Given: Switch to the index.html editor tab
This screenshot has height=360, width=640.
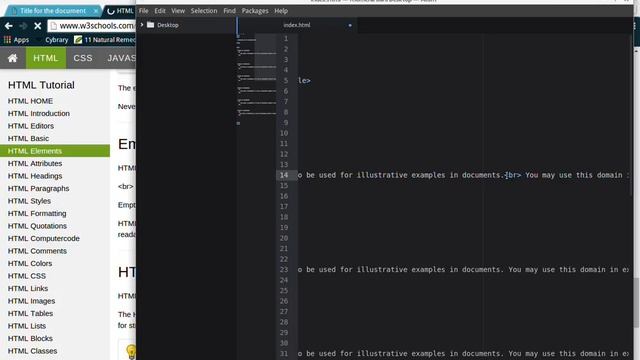Looking at the screenshot, I should pyautogui.click(x=297, y=25).
